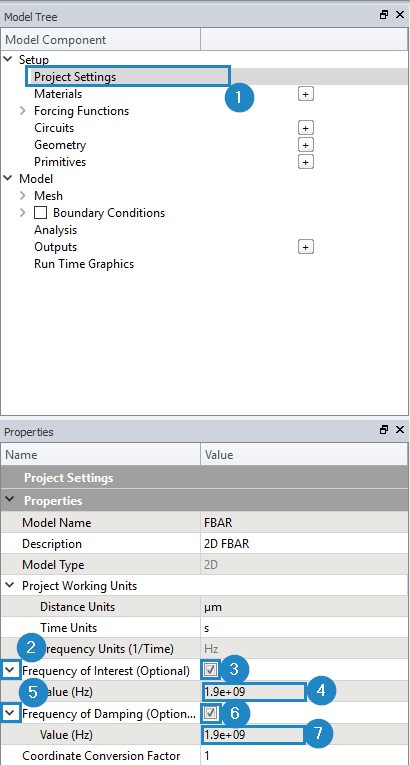Close the Properties panel
410x765 pixels.
pos(400,430)
